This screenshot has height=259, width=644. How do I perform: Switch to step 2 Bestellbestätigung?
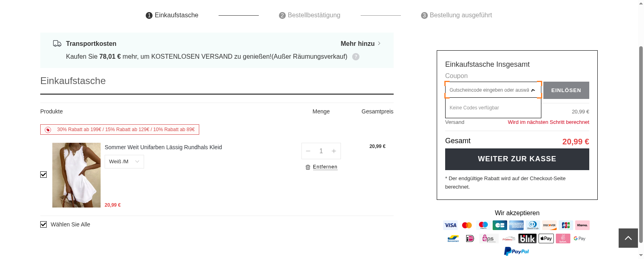point(310,15)
